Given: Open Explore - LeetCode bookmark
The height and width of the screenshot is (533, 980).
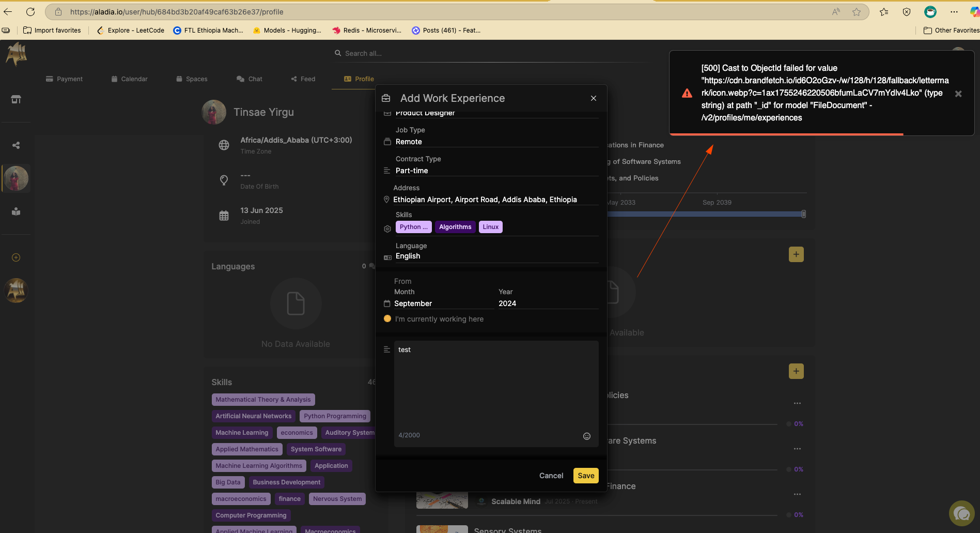Looking at the screenshot, I should pos(131,31).
